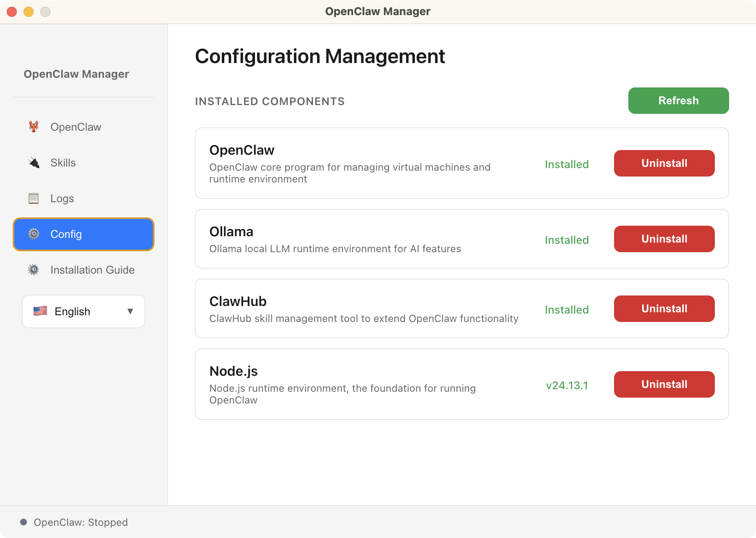
Task: Uninstall the Node.js runtime
Action: (664, 384)
